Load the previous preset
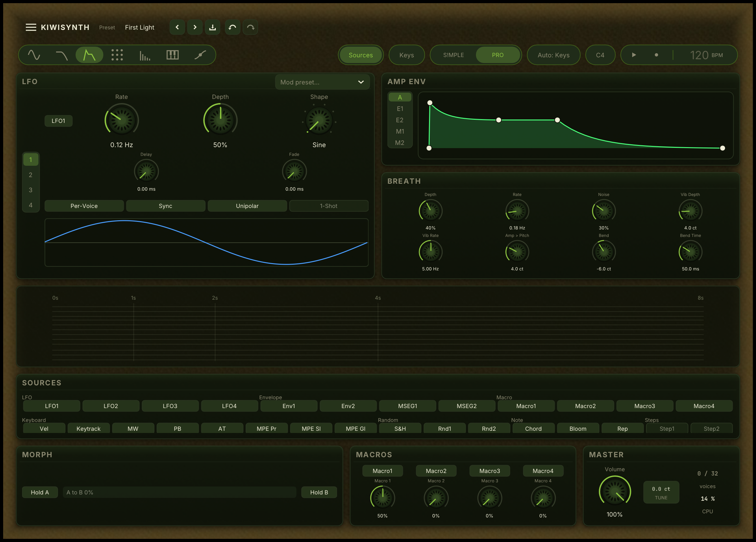The image size is (756, 542). point(177,27)
